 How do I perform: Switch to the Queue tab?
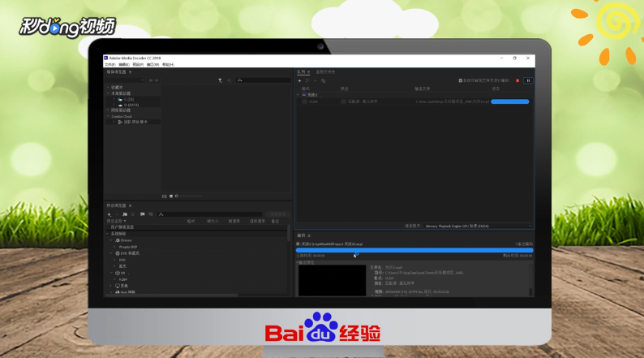[x=301, y=72]
